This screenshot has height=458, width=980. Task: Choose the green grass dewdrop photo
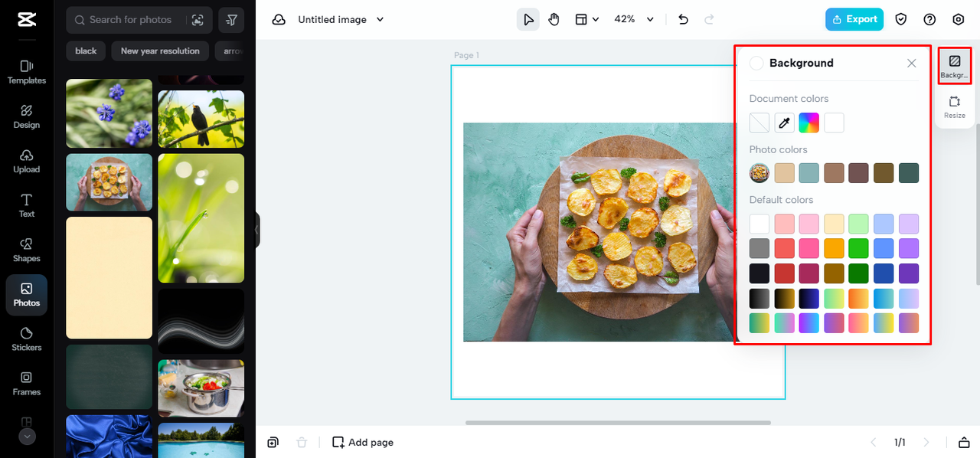click(201, 218)
